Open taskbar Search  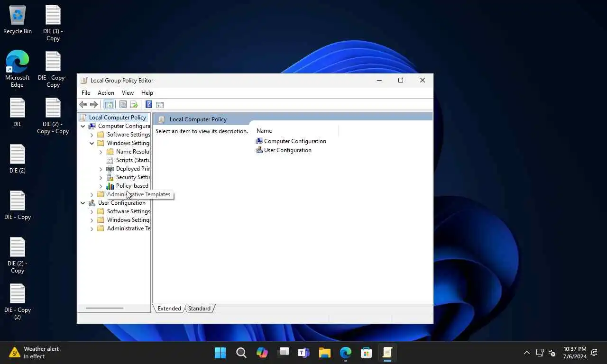click(x=241, y=353)
